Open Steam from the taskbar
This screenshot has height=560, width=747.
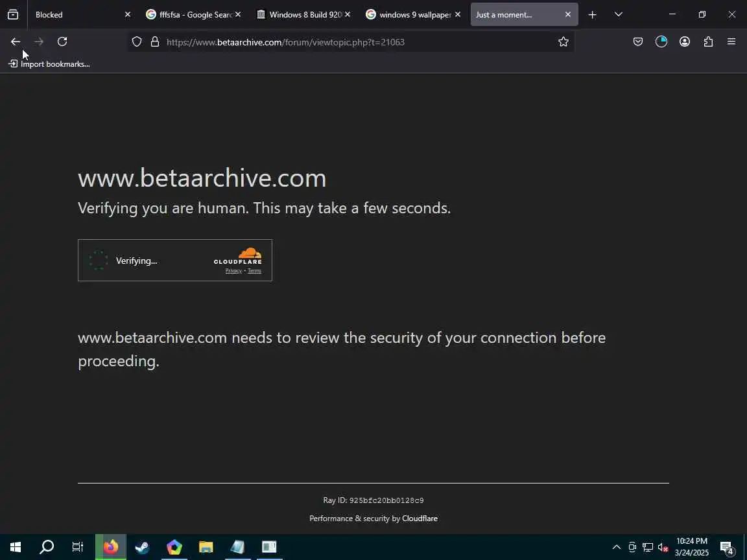click(x=142, y=547)
